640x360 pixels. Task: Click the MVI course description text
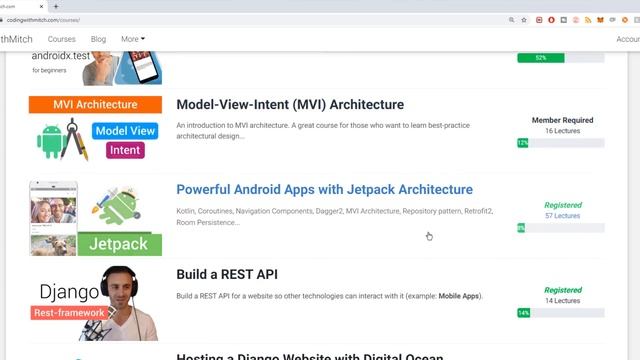[x=323, y=131]
